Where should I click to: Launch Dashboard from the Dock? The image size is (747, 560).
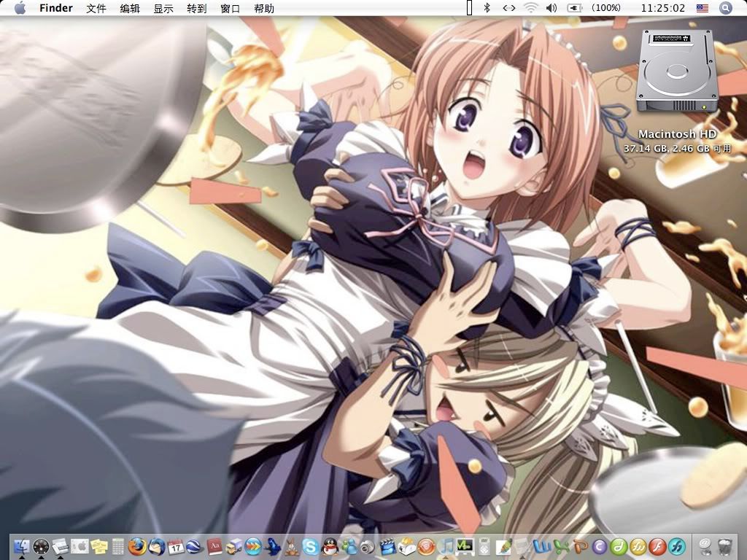click(x=42, y=546)
